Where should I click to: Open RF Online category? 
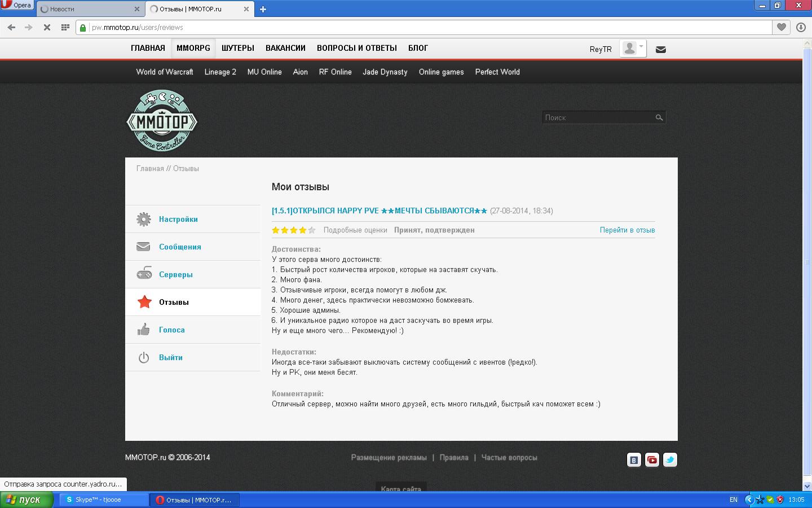335,72
